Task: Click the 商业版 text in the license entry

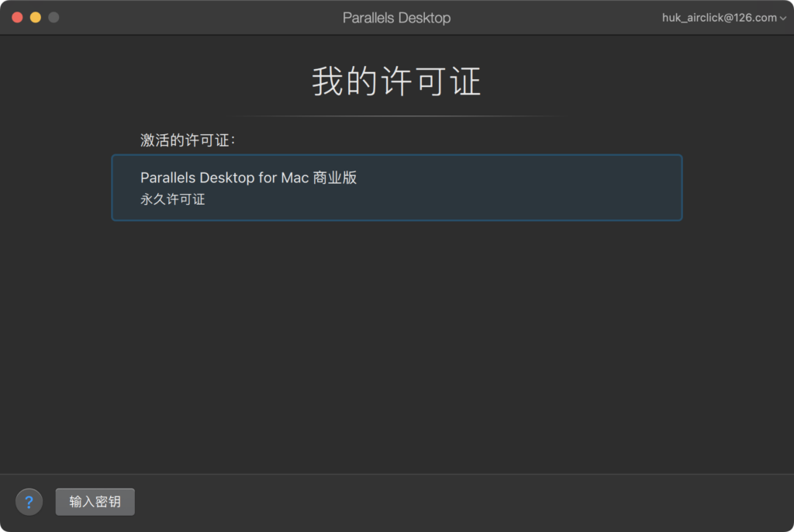Action: tap(335, 178)
